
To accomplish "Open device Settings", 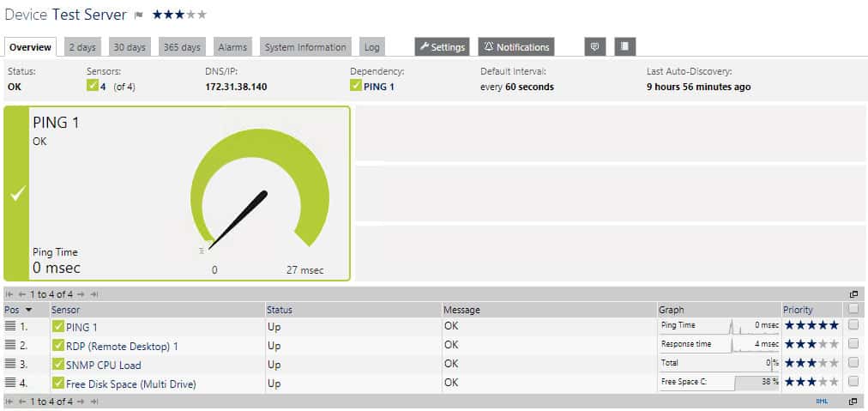I will 443,47.
